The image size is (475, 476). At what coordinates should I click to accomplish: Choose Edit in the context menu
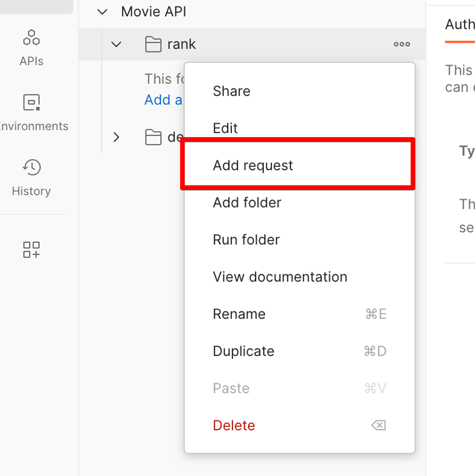pos(225,128)
